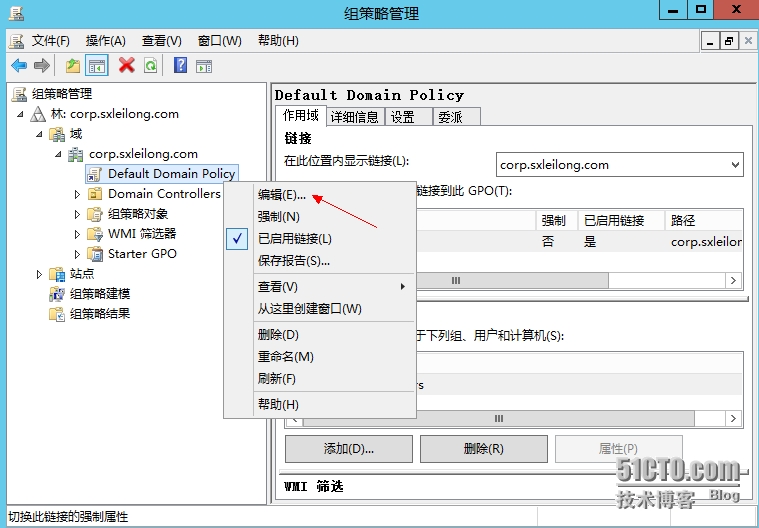Image resolution: width=759 pixels, height=528 pixels.
Task: Click the show/hide action pane icon
Action: point(204,66)
